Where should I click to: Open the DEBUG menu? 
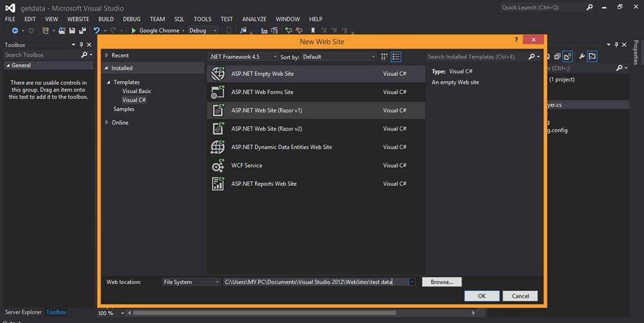click(131, 19)
